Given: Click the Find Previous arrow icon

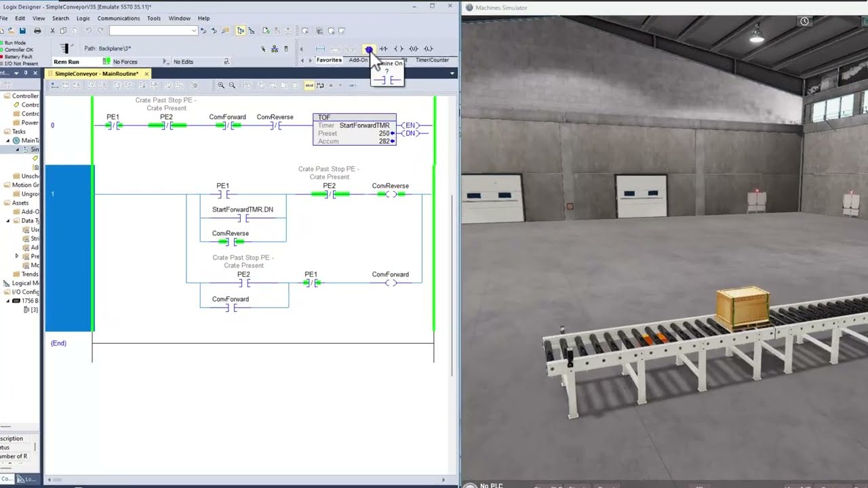Looking at the screenshot, I should [203, 30].
